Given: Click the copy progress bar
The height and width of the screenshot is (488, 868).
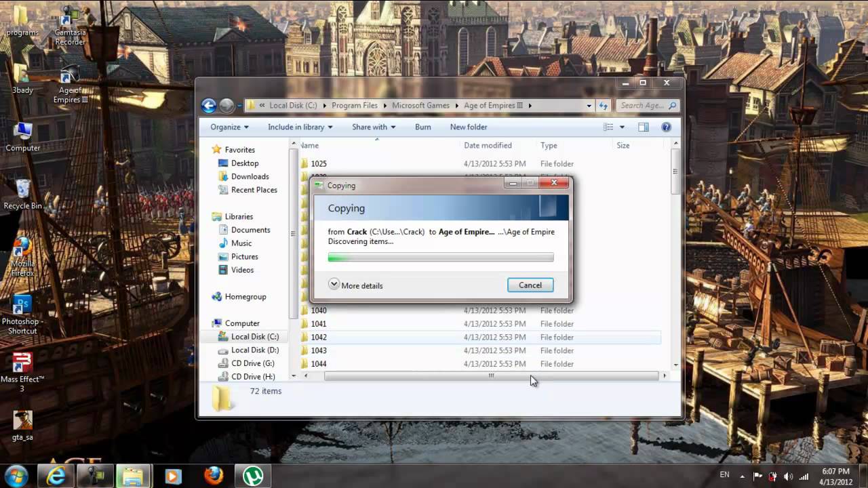Looking at the screenshot, I should pos(441,258).
